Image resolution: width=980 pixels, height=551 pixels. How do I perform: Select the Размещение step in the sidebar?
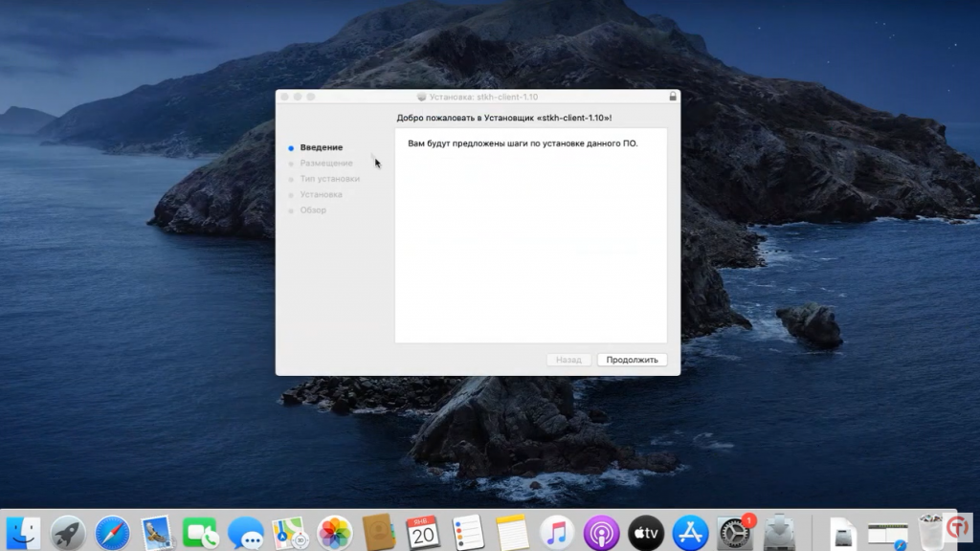[326, 163]
